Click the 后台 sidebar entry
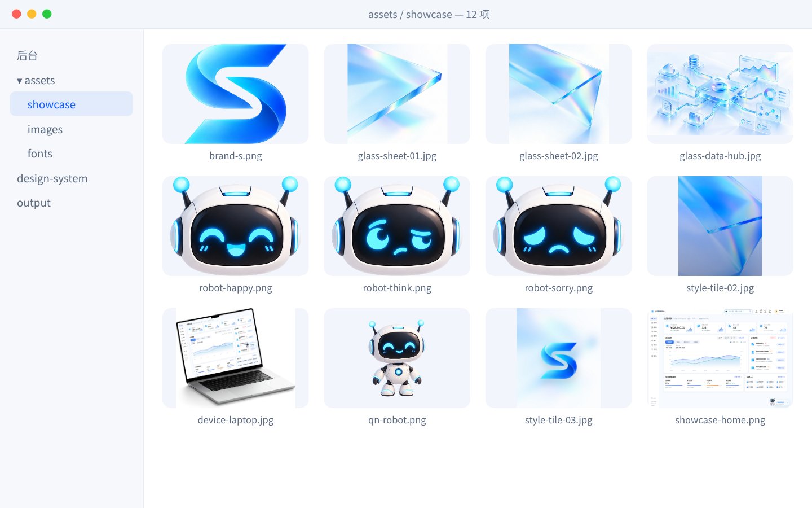 tap(27, 55)
